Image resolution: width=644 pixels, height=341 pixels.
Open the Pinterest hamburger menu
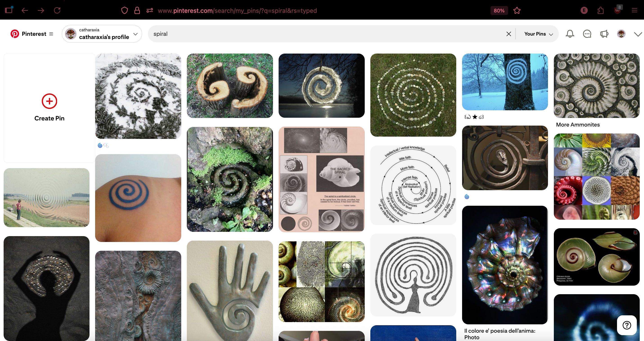click(51, 34)
